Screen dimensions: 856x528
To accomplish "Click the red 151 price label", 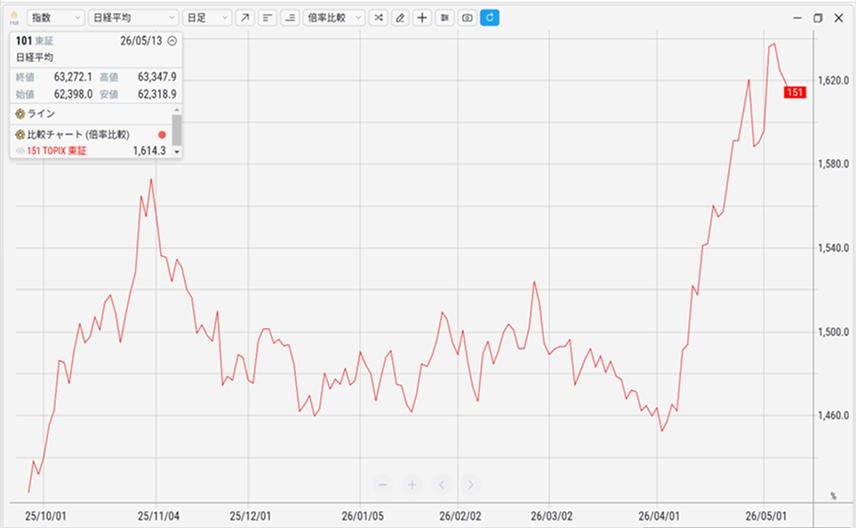I will click(x=795, y=92).
